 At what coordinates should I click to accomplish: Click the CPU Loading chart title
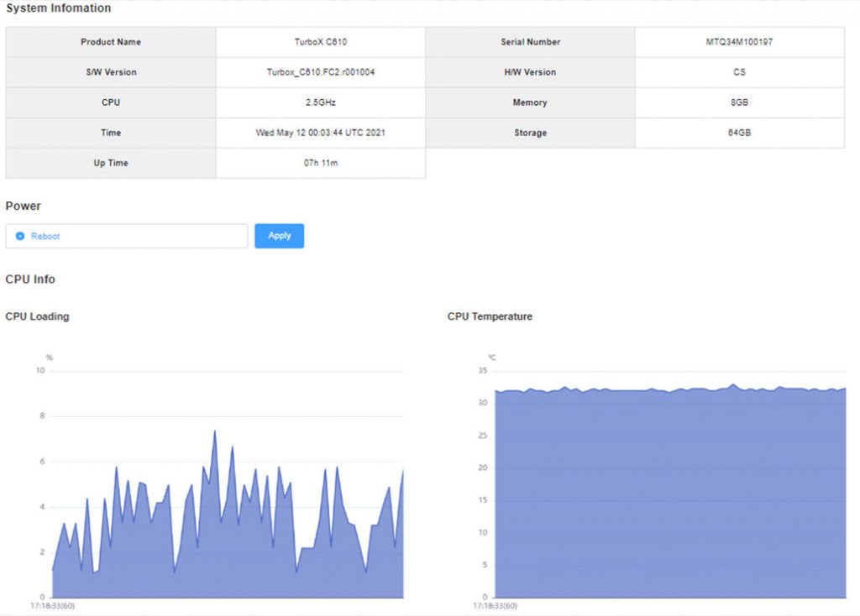(x=37, y=316)
